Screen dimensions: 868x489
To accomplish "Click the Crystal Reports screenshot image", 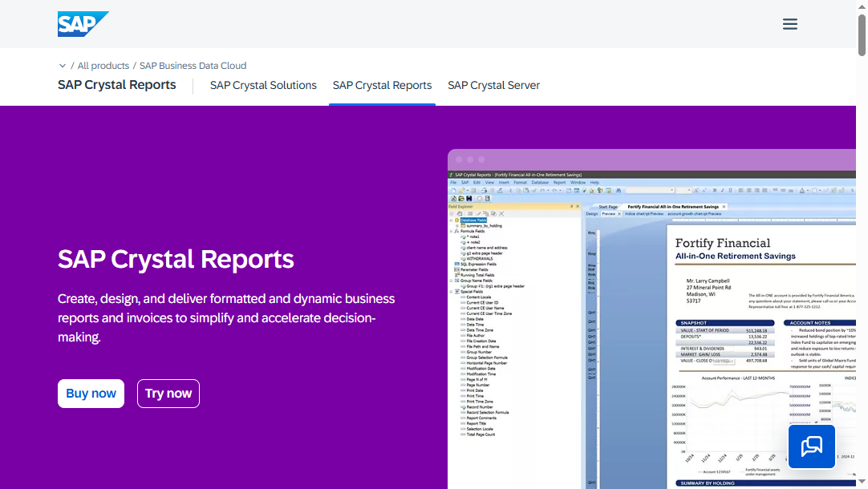I will 651,319.
